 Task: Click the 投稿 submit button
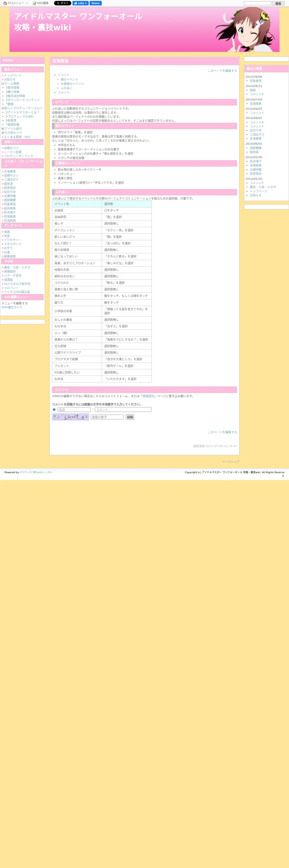[x=130, y=417]
